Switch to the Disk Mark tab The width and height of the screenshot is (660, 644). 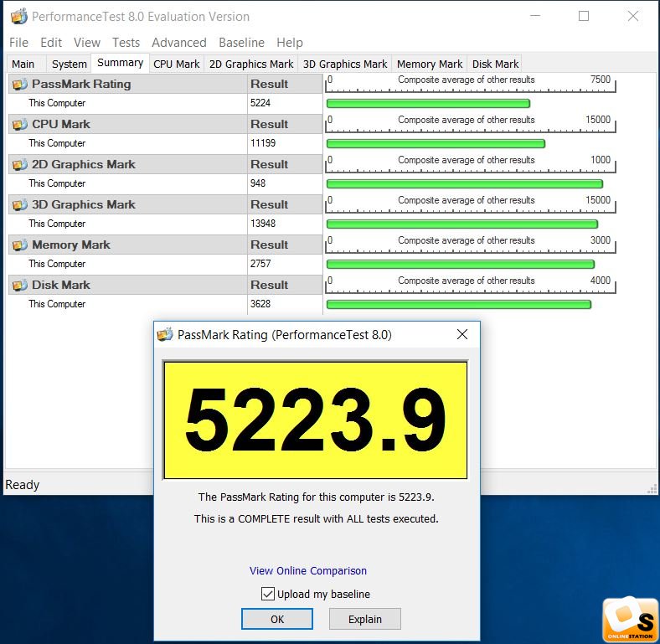click(x=496, y=64)
